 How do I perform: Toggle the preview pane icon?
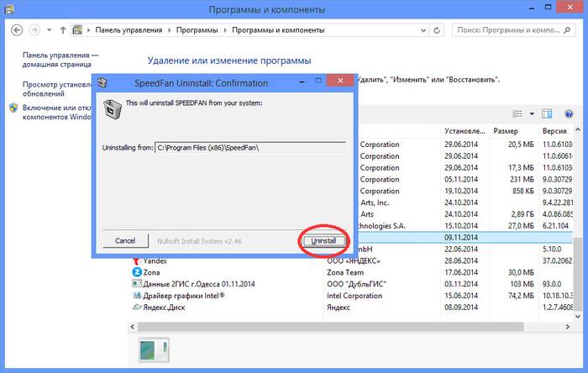(547, 113)
